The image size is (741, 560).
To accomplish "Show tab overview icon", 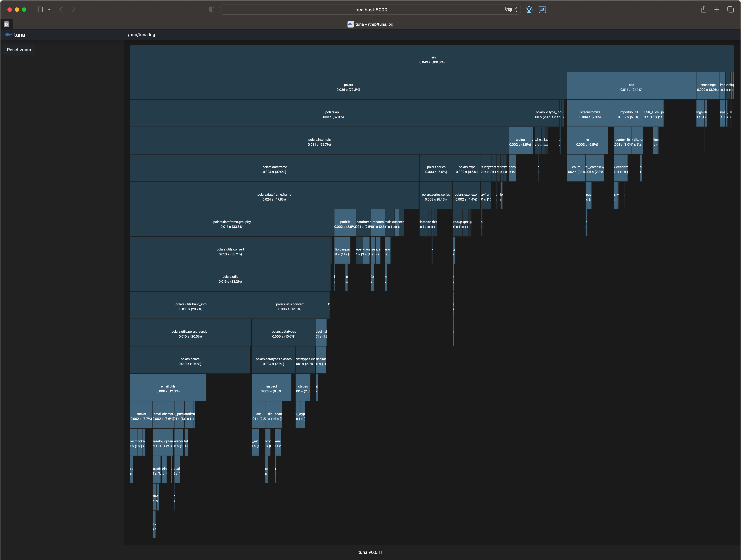I will point(730,9).
